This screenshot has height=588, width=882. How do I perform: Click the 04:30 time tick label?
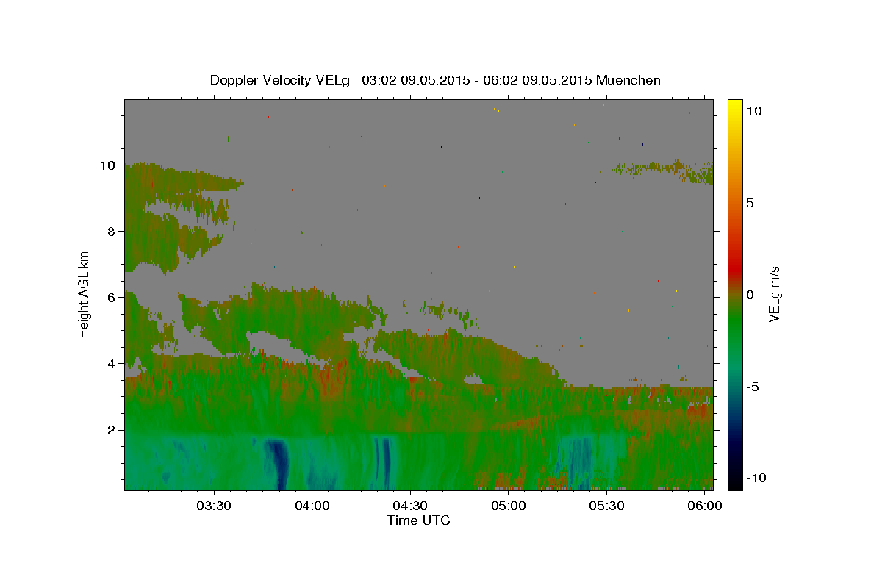tap(410, 506)
